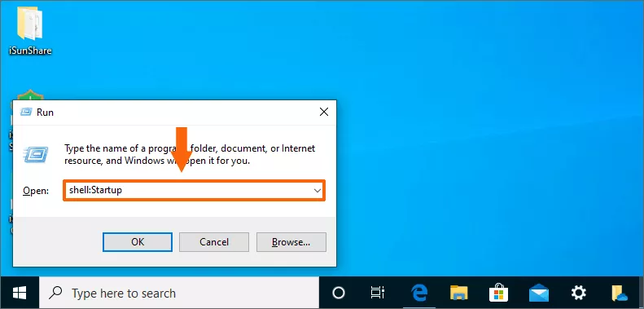The height and width of the screenshot is (309, 644).
Task: Open Settings gear on the taskbar
Action: 578,293
